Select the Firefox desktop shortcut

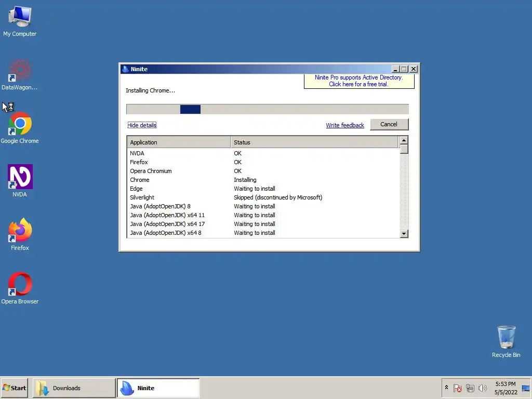pos(20,234)
